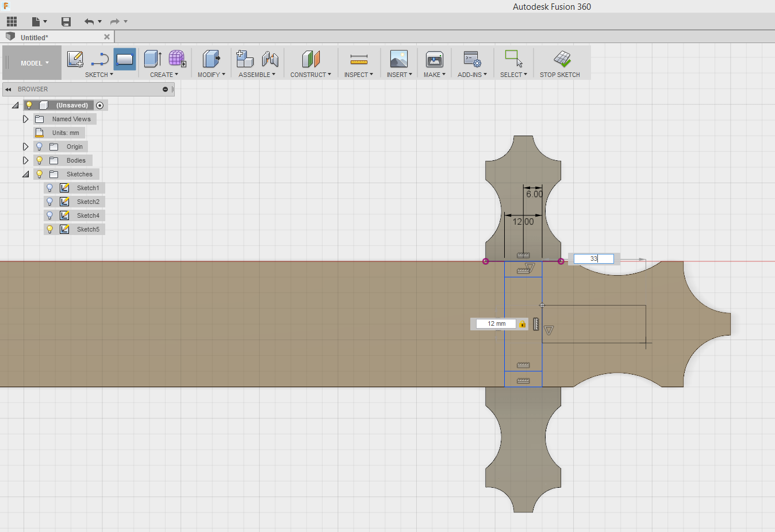This screenshot has height=532, width=775.
Task: Toggle Bodies visibility light bulb
Action: click(39, 160)
